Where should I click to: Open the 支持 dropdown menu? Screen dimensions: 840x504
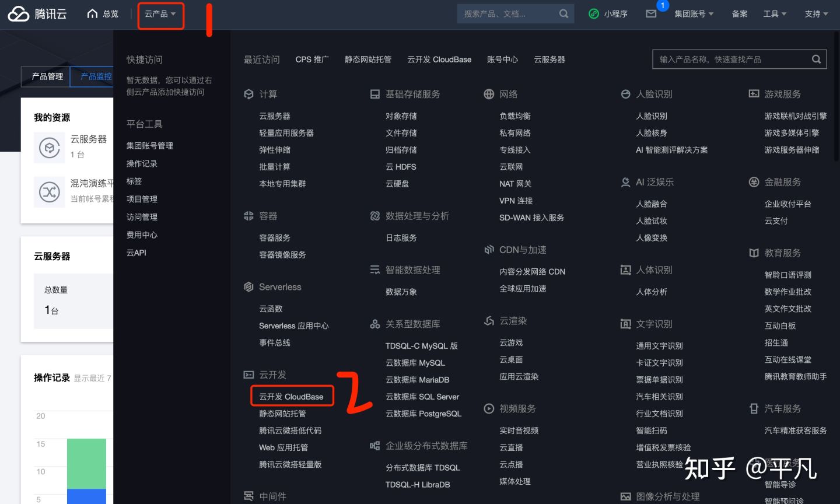[817, 14]
